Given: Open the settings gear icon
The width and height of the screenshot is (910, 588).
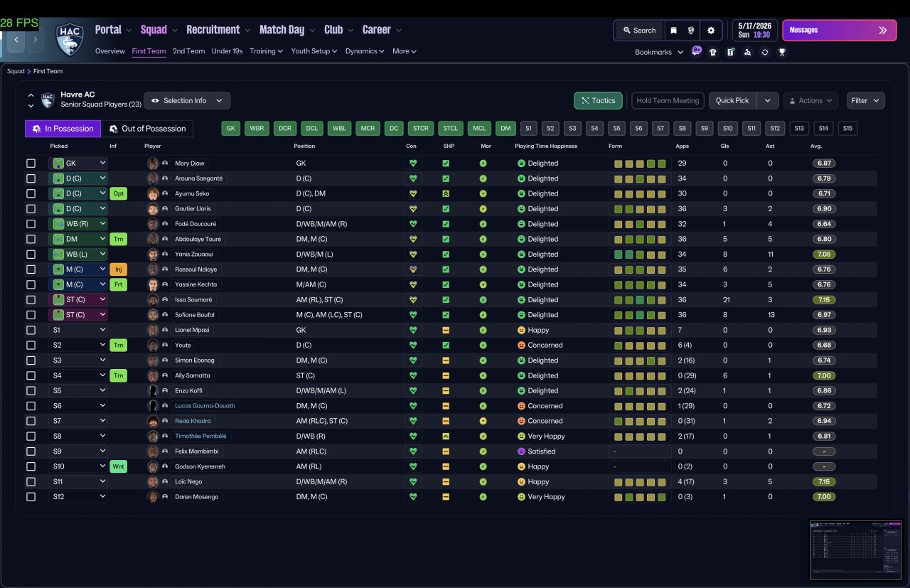Looking at the screenshot, I should [711, 31].
